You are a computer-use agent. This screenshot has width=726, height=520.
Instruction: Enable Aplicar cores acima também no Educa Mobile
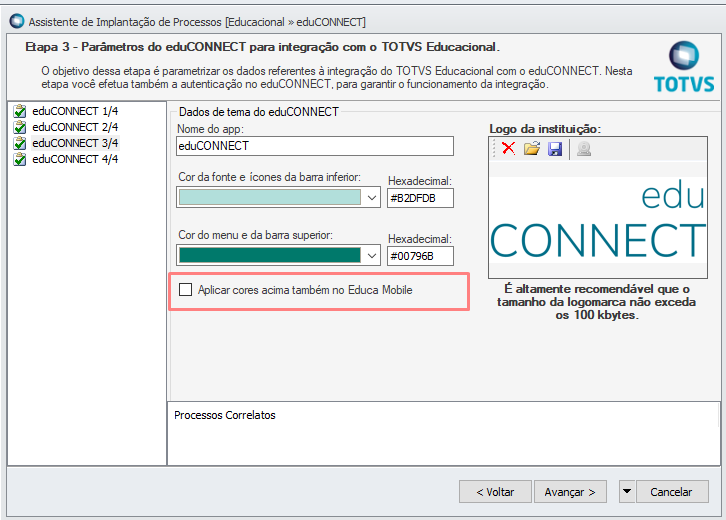(186, 290)
